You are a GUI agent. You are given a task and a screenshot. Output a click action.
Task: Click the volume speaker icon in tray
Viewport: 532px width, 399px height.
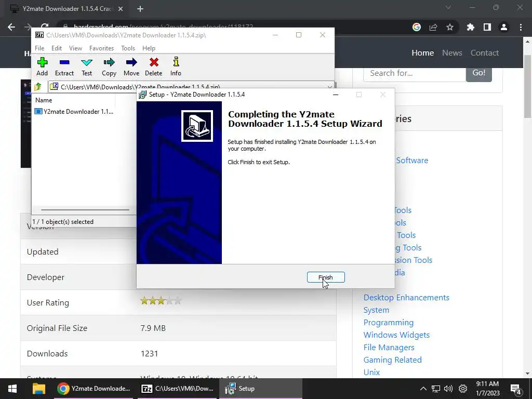(448, 389)
